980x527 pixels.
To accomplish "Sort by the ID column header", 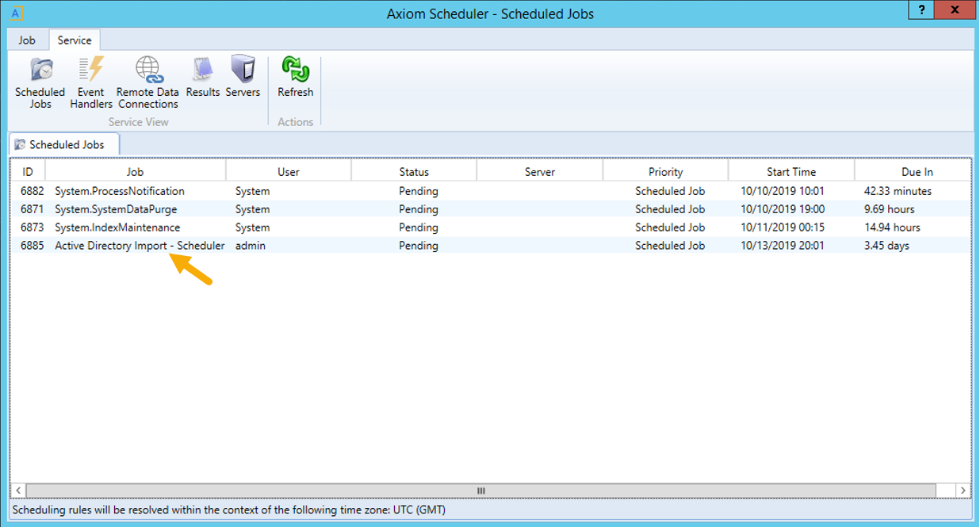I will [x=28, y=171].
